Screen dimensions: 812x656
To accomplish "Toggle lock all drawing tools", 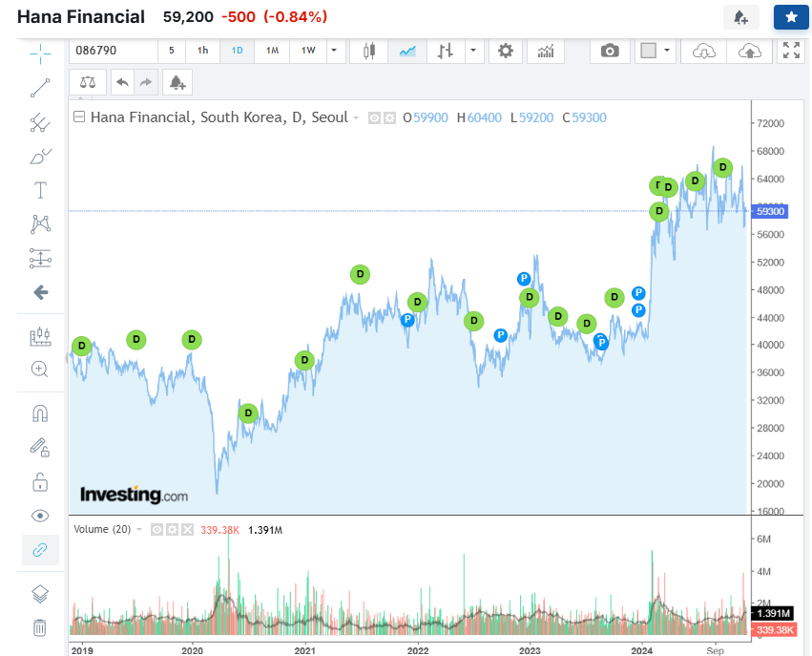I will 40,482.
